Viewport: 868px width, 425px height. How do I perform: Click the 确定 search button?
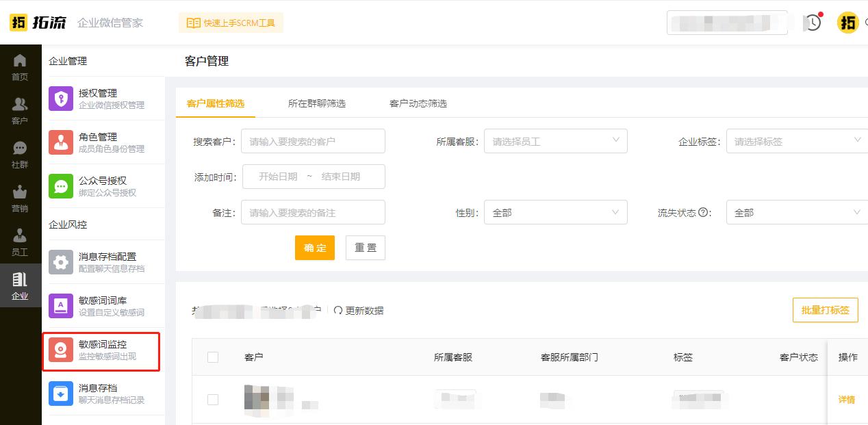point(315,248)
